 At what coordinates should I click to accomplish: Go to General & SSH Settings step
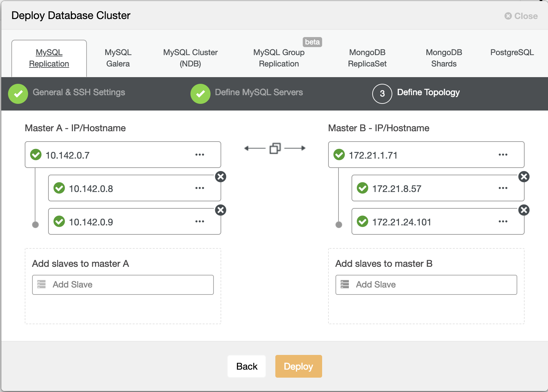coord(79,92)
